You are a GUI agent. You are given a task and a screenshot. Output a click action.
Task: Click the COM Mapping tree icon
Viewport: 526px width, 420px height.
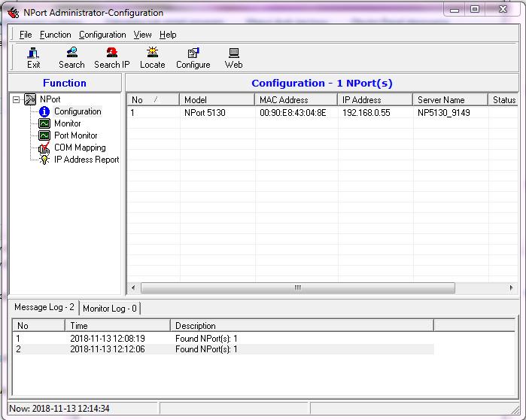tap(44, 148)
